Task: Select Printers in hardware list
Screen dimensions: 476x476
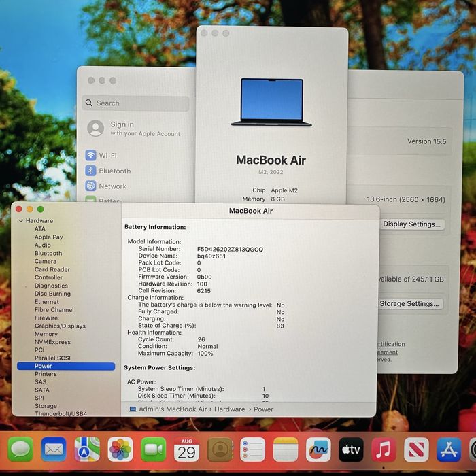Action: (46, 374)
